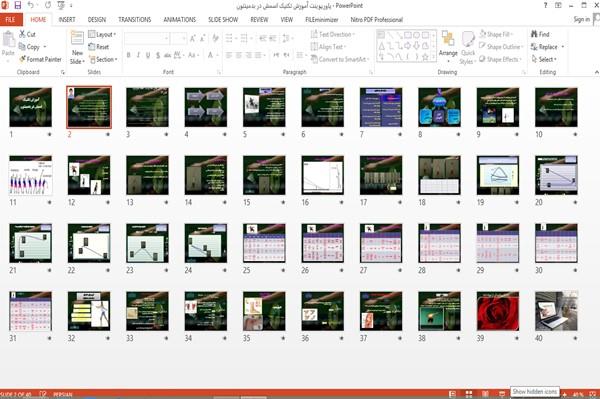The height and width of the screenshot is (399, 600).
Task: Click Replace in Editing group
Action: pos(547,47)
